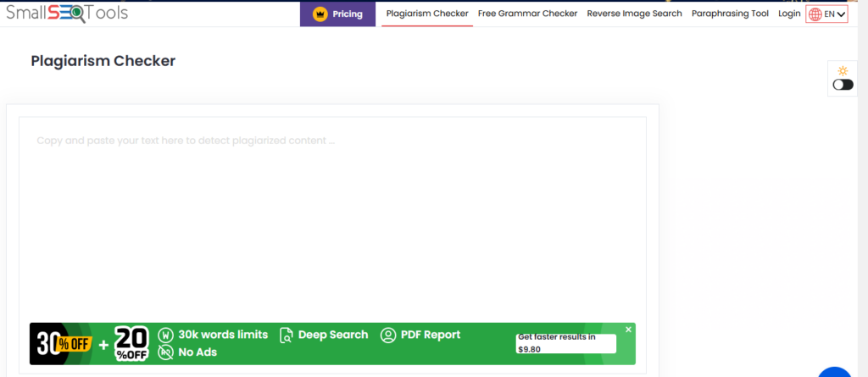Image resolution: width=868 pixels, height=377 pixels.
Task: Click the Login link
Action: [x=789, y=14]
